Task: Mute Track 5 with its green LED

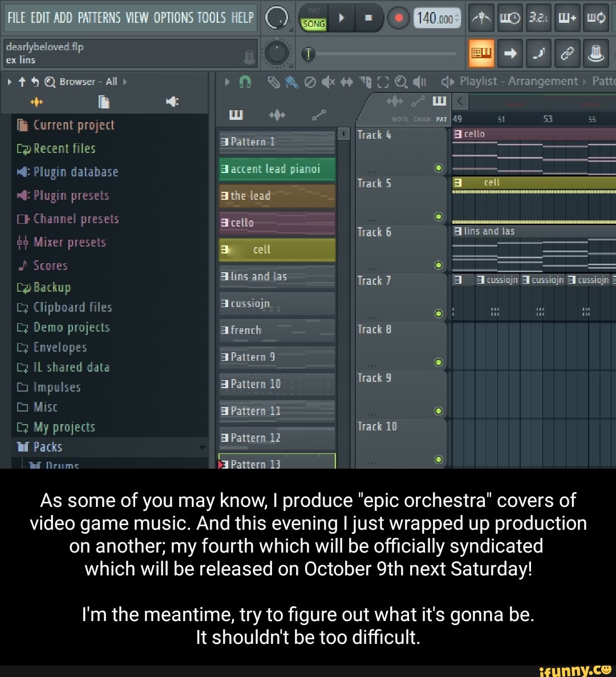Action: pos(438,217)
